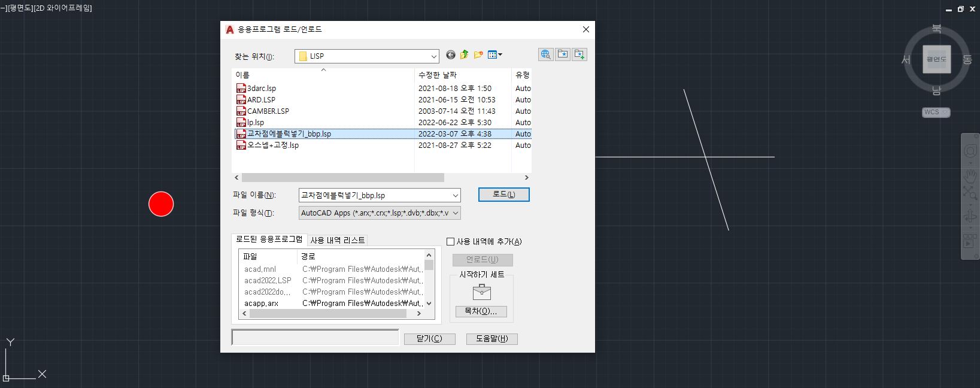Click the 도움말(H) button

pos(492,339)
